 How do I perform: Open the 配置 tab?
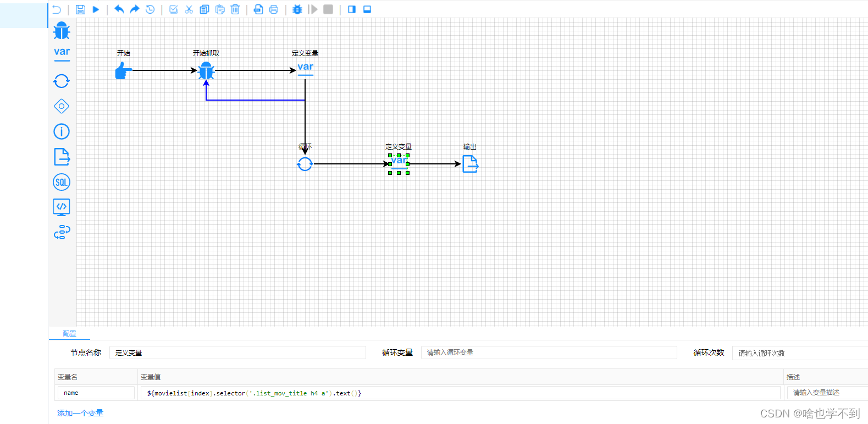(x=69, y=334)
